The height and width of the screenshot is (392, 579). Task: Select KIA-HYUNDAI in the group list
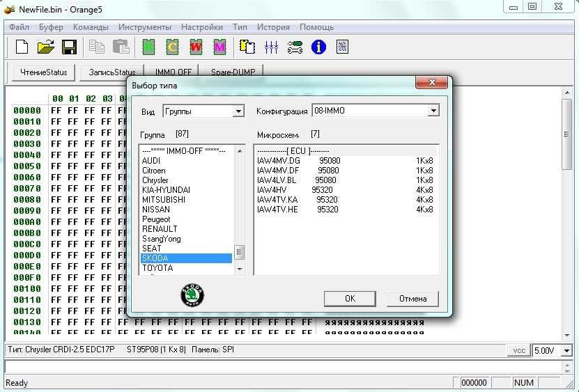187,190
